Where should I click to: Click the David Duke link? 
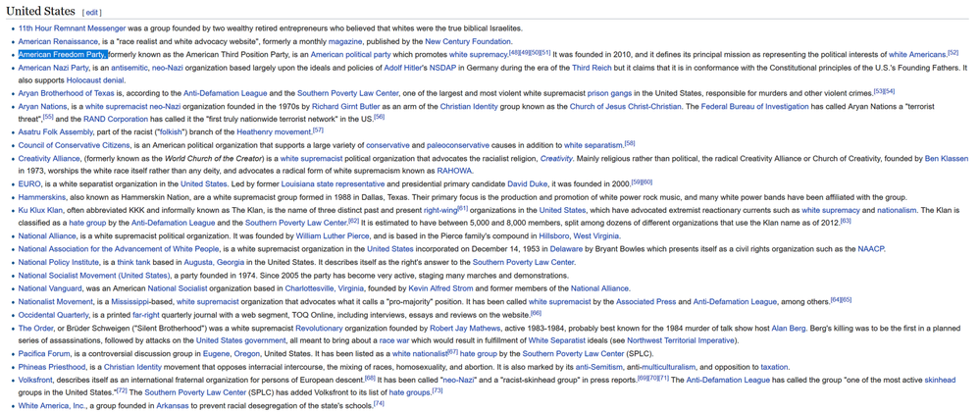(528, 183)
